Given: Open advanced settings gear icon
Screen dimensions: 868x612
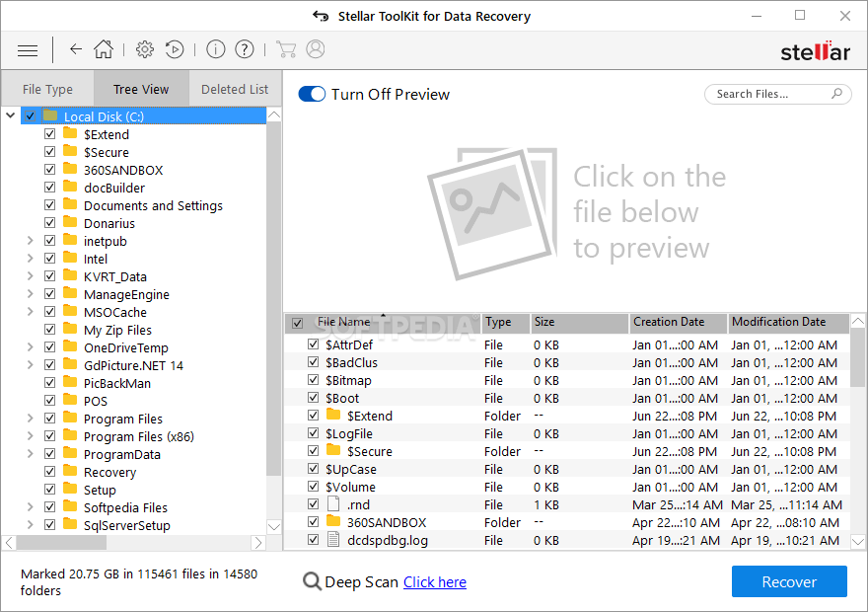Looking at the screenshot, I should click(x=145, y=49).
